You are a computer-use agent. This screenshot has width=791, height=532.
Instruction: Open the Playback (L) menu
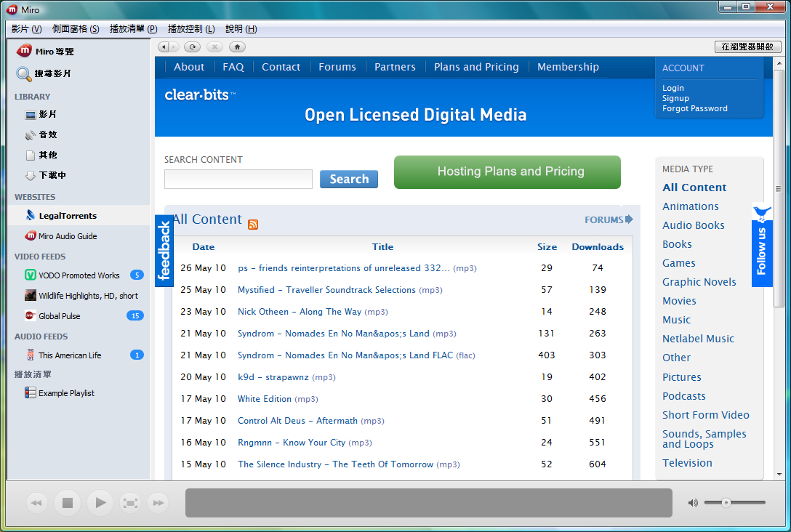point(191,29)
